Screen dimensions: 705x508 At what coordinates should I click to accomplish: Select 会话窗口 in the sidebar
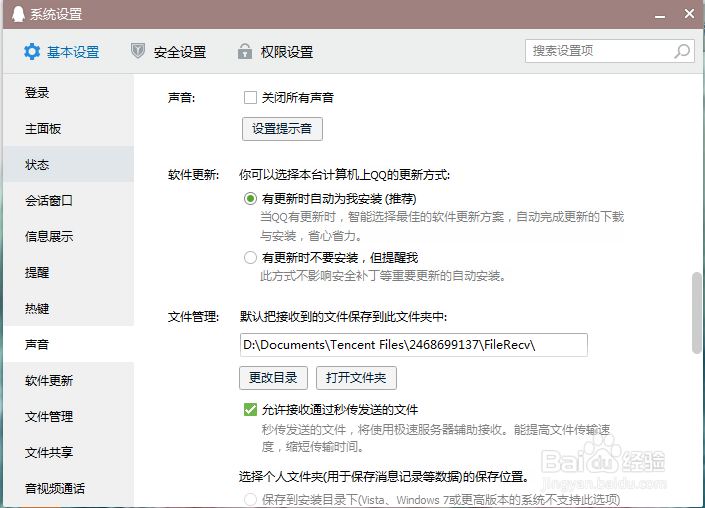pyautogui.click(x=69, y=201)
